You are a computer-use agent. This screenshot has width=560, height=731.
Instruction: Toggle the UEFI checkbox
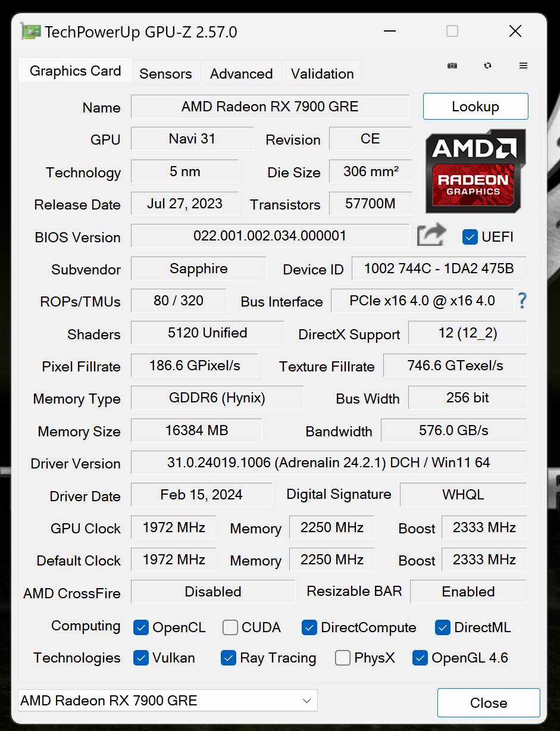[x=470, y=236]
